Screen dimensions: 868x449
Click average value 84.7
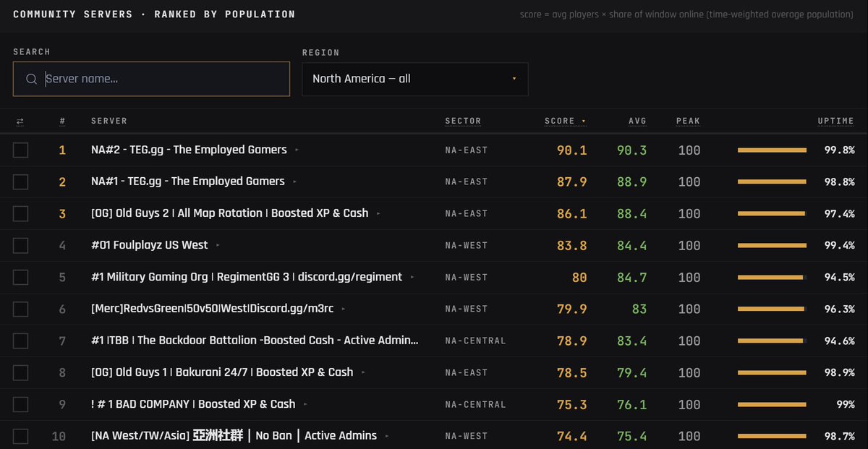[632, 278]
